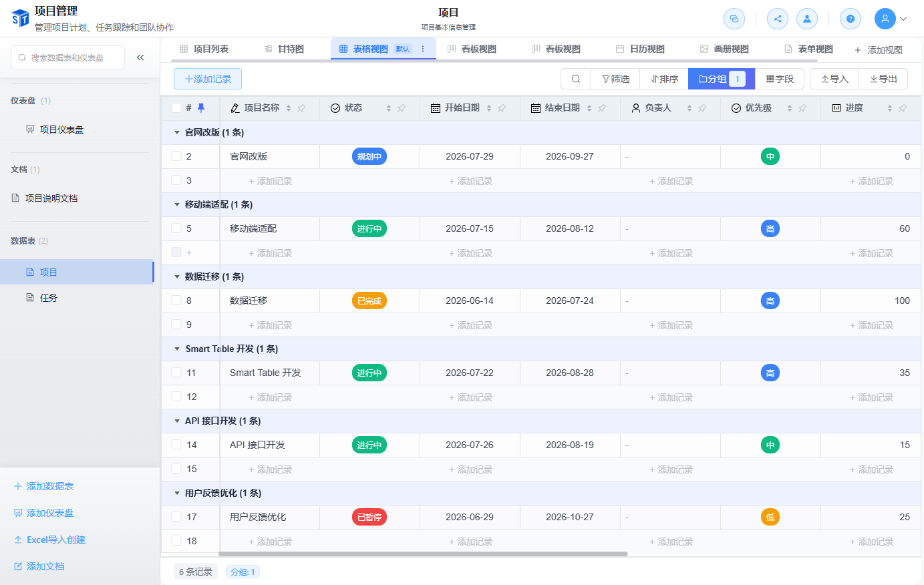Viewport: 924px width, 585px height.
Task: Sort by the 开始日期 column arrows
Action: [489, 108]
